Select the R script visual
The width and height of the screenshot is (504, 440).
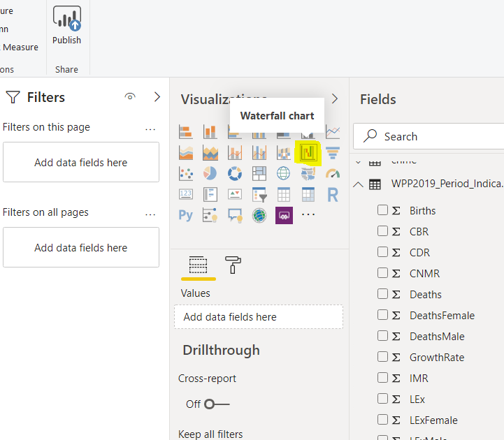coord(333,194)
